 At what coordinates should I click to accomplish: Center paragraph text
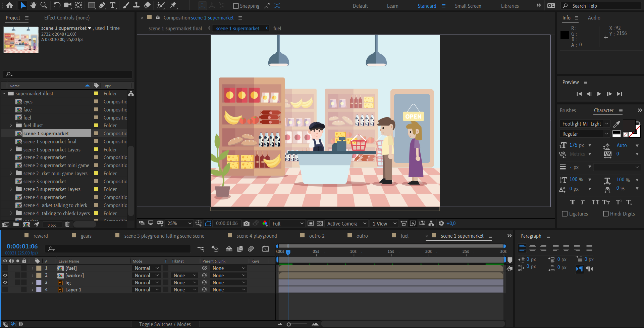pyautogui.click(x=533, y=248)
